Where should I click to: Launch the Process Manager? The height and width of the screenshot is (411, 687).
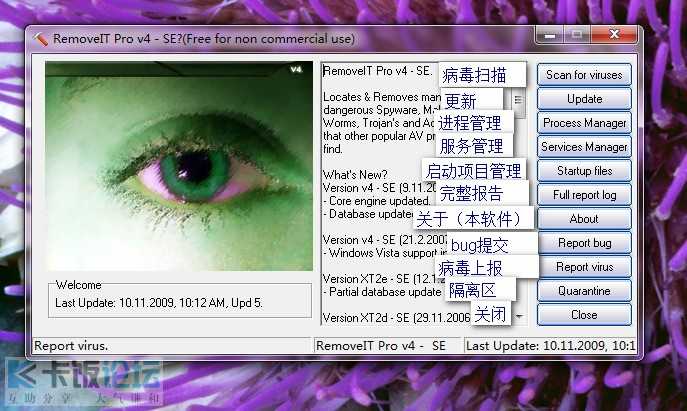pos(584,123)
